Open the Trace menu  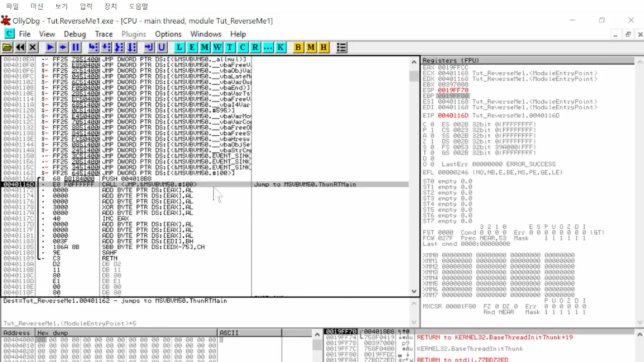[x=104, y=34]
